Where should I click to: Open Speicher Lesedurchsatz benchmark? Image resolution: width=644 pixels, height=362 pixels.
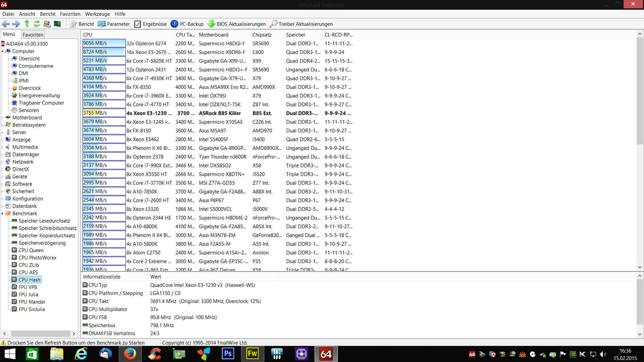click(x=44, y=221)
